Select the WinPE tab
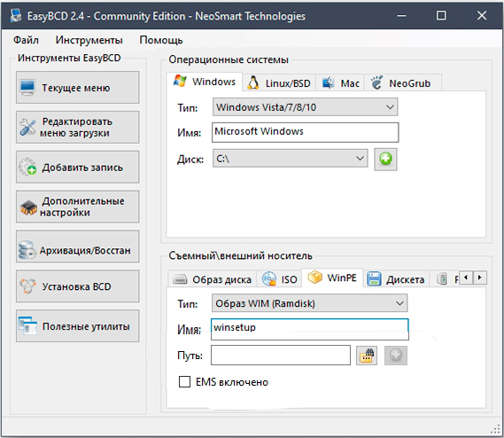Viewport: 504px width, 438px height. (332, 278)
